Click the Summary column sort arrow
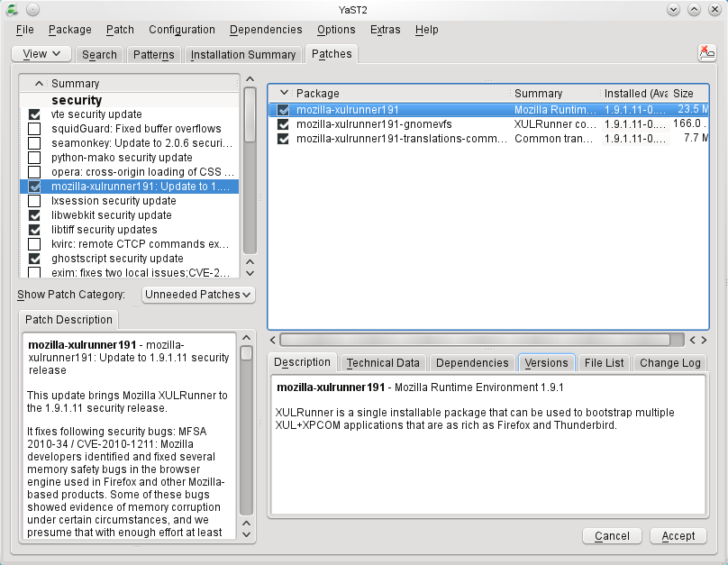This screenshot has width=728, height=565. click(39, 84)
